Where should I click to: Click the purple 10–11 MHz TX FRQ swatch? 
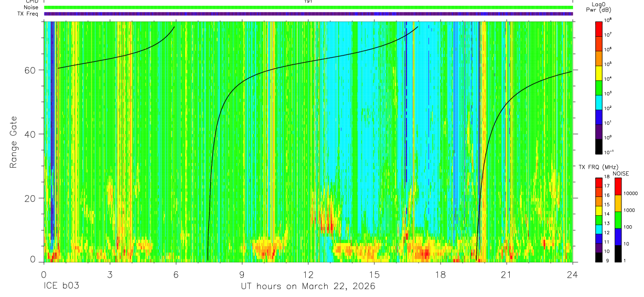click(x=599, y=247)
